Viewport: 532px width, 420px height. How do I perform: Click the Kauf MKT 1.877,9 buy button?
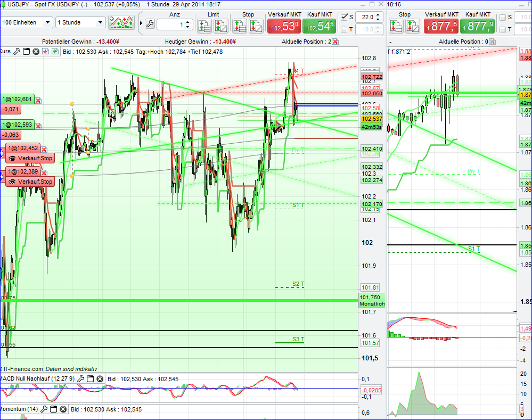(477, 26)
